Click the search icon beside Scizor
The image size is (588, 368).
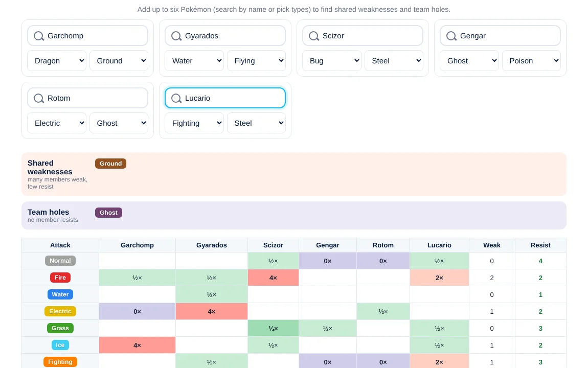pyautogui.click(x=314, y=36)
